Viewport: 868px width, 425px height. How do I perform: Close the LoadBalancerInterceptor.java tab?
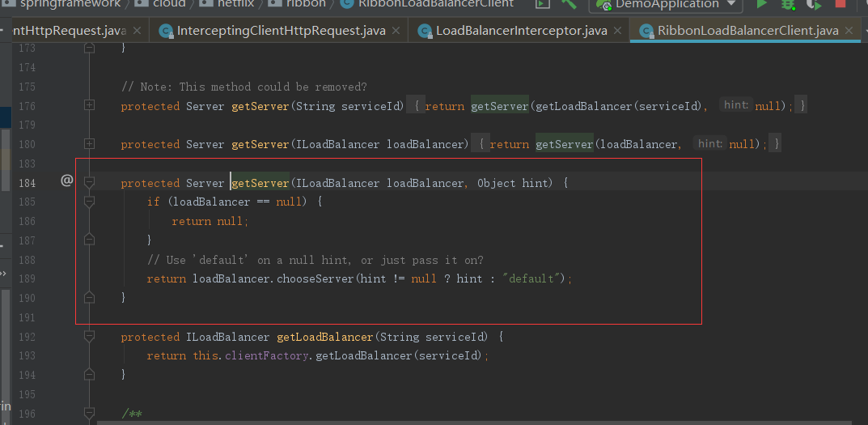pyautogui.click(x=618, y=31)
